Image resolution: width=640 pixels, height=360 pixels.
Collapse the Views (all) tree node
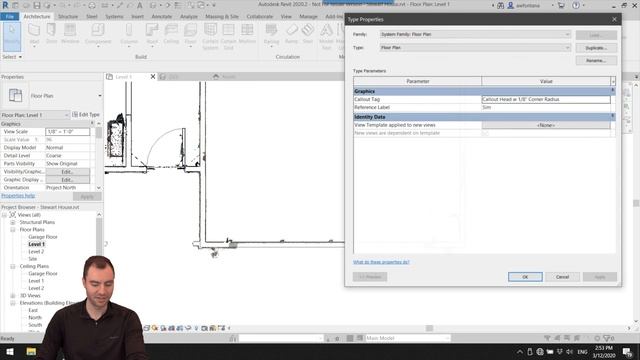coord(4,215)
